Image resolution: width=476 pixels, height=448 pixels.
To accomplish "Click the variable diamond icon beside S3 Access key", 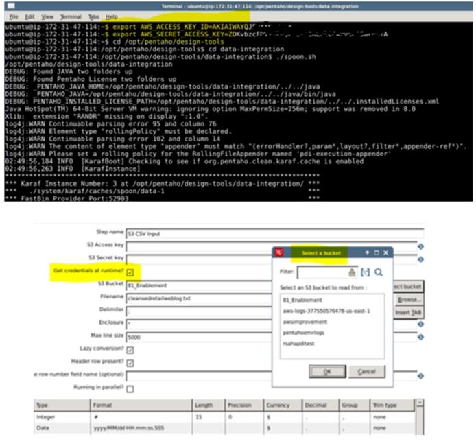I will click(x=420, y=246).
